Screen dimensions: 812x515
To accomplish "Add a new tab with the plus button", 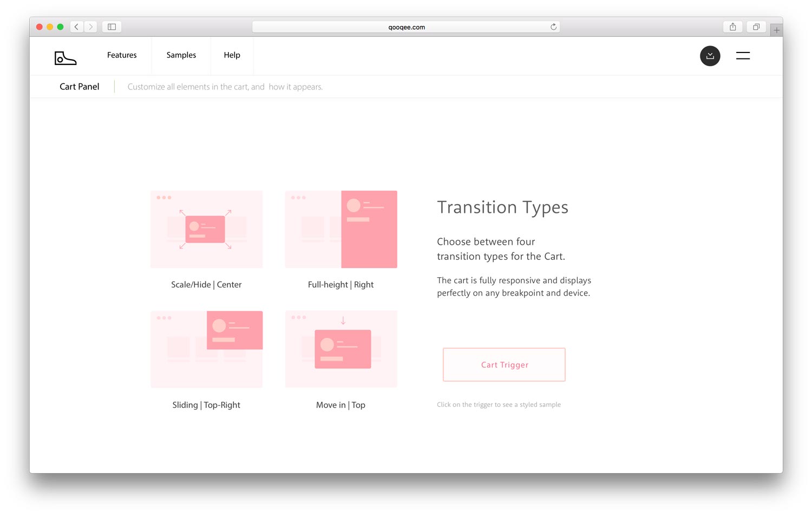I will point(776,30).
